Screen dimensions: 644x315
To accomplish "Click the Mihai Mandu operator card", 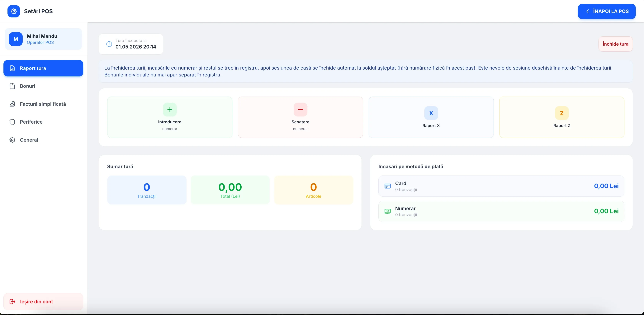I will coord(43,39).
